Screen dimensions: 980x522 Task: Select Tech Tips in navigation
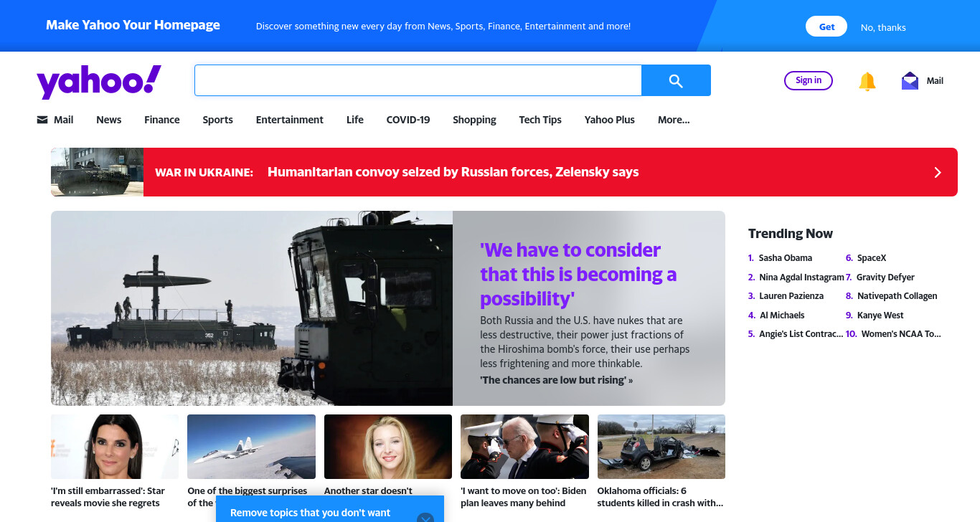click(540, 120)
